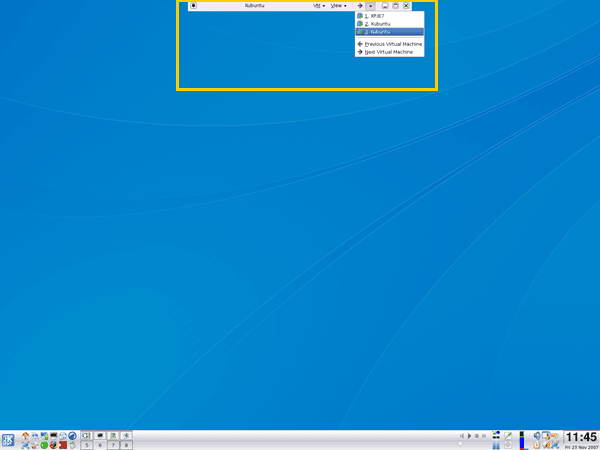
Task: Click the media play button in panel
Action: coord(470,436)
